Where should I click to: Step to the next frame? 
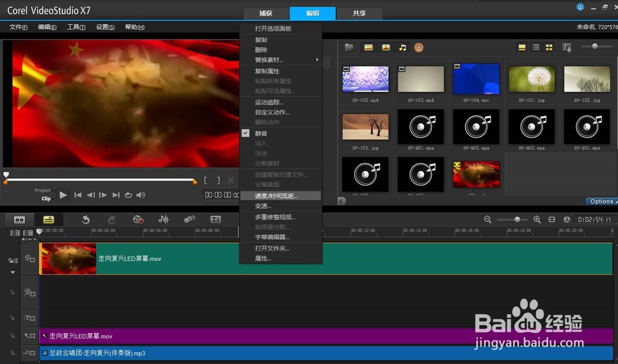[x=103, y=195]
